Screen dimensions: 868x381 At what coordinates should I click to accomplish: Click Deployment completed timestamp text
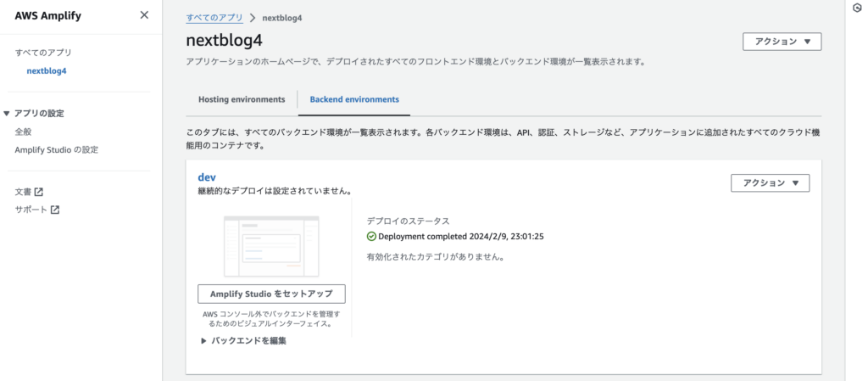[x=461, y=237]
